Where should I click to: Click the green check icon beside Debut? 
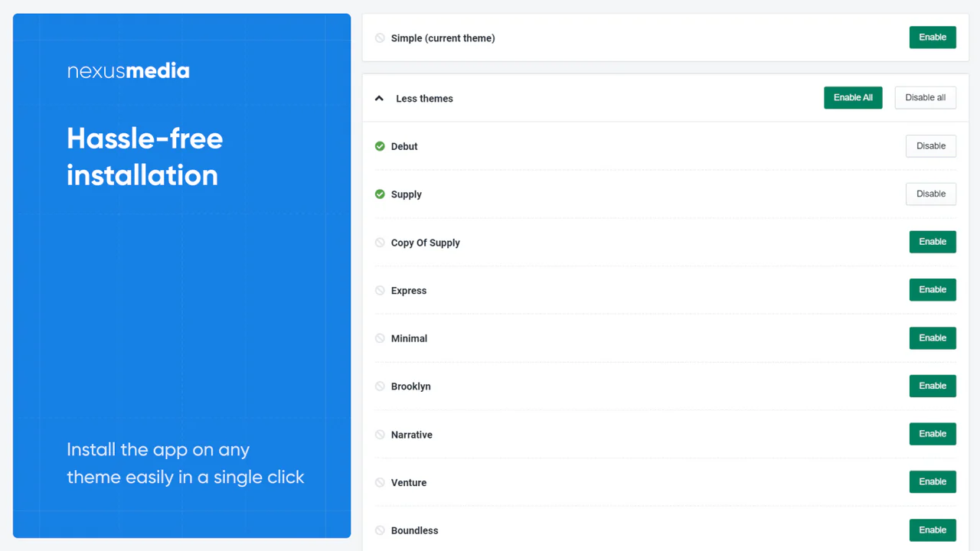tap(380, 146)
